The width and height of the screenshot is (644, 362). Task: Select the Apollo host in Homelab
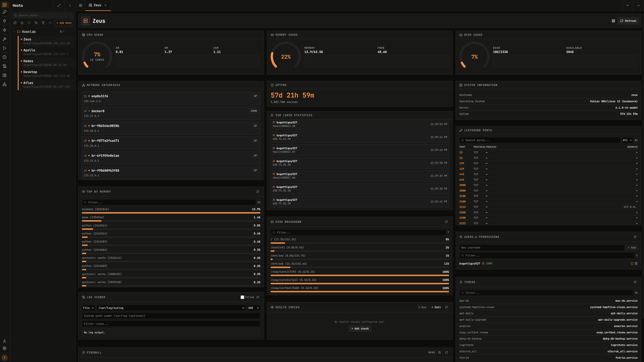47,52
